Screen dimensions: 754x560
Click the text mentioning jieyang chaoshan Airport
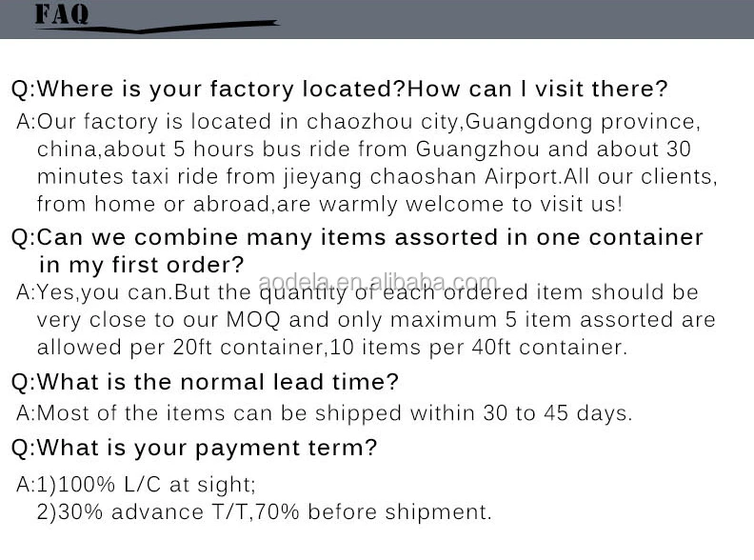click(x=376, y=177)
